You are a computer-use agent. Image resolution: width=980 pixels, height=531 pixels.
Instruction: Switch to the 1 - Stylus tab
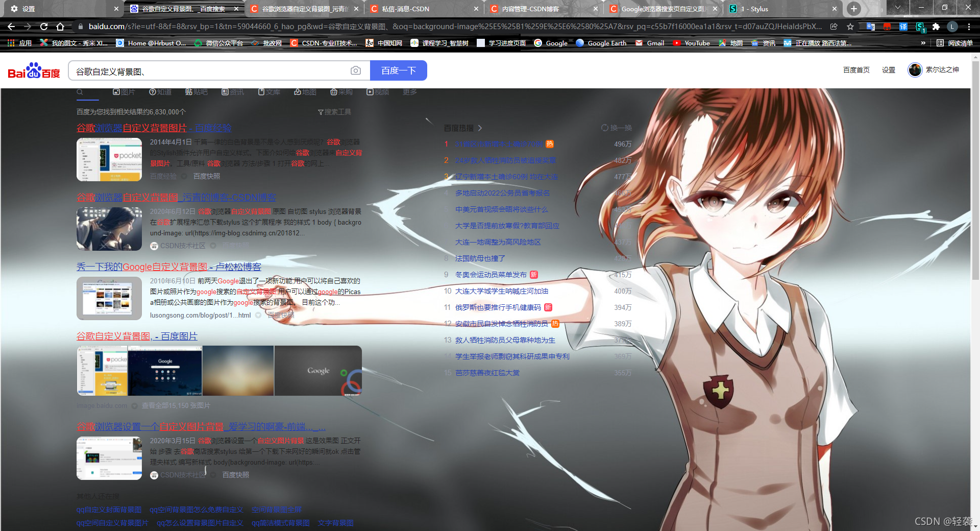(783, 9)
